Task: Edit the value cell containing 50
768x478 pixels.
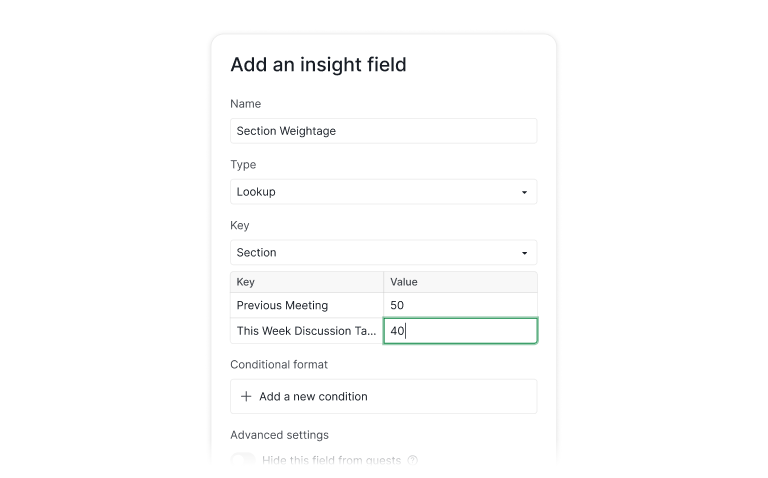Action: pos(460,305)
